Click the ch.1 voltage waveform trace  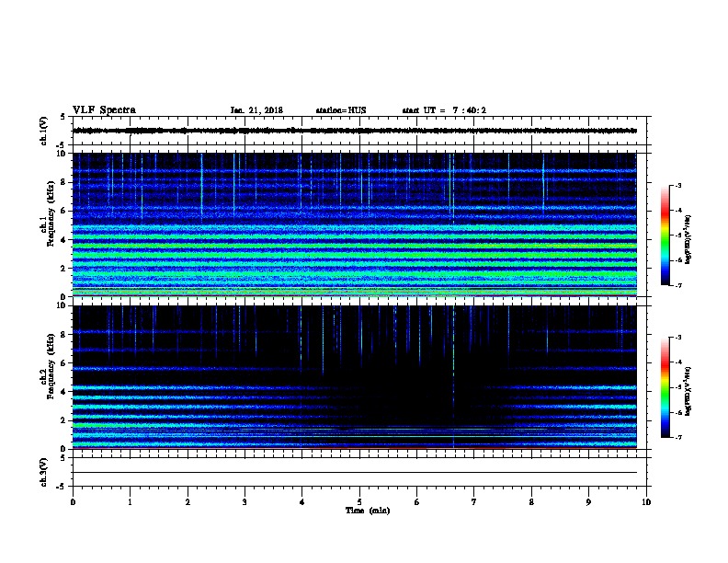355,131
